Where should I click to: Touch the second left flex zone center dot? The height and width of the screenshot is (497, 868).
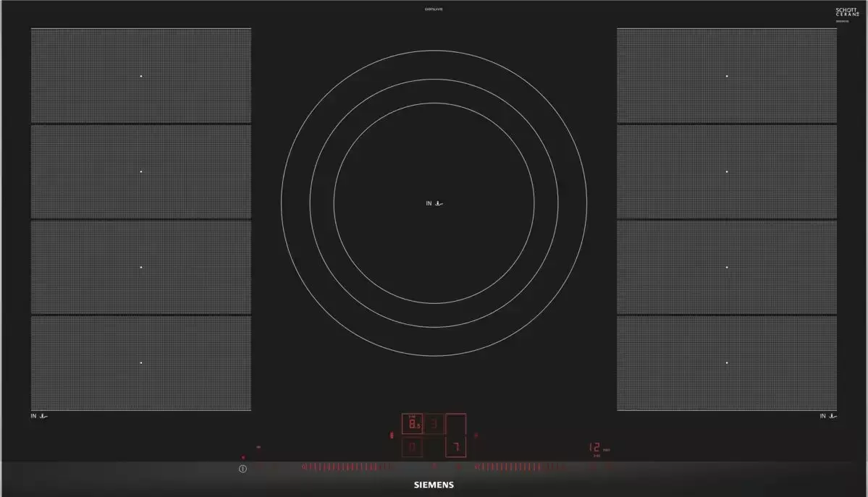(141, 171)
